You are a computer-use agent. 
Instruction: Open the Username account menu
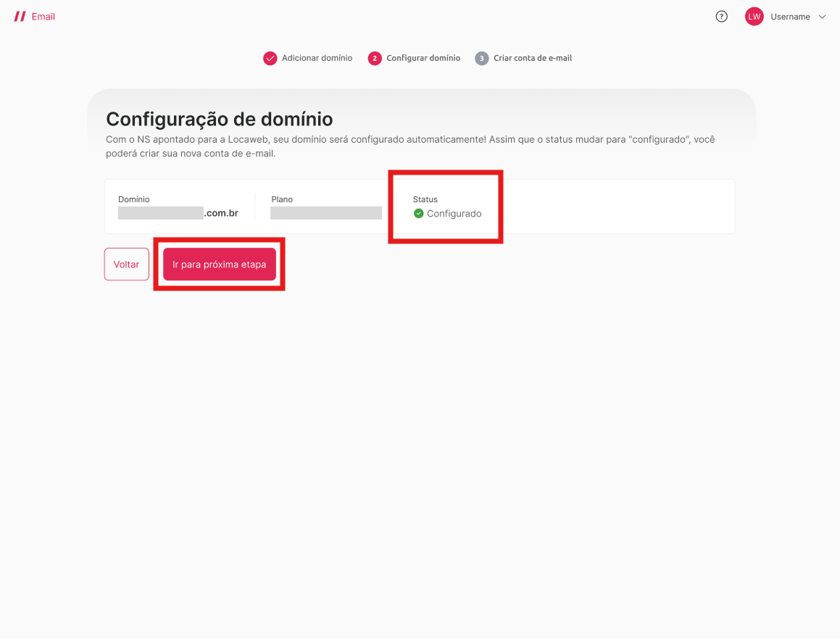[x=790, y=17]
